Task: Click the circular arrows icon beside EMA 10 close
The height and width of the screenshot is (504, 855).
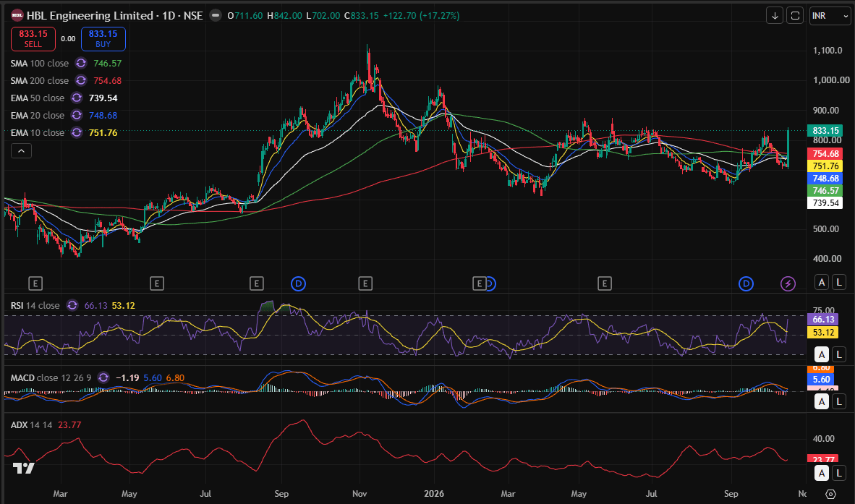Action: tap(77, 132)
